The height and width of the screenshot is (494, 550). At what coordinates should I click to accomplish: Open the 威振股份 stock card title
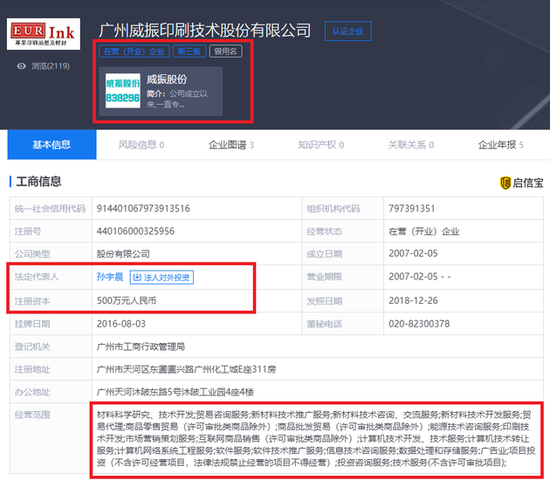tap(167, 79)
